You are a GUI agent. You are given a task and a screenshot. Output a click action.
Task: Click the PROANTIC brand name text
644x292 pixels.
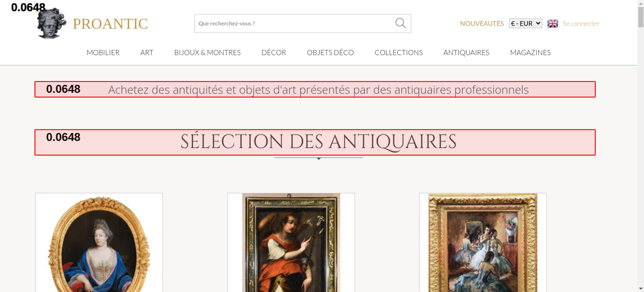pyautogui.click(x=110, y=24)
